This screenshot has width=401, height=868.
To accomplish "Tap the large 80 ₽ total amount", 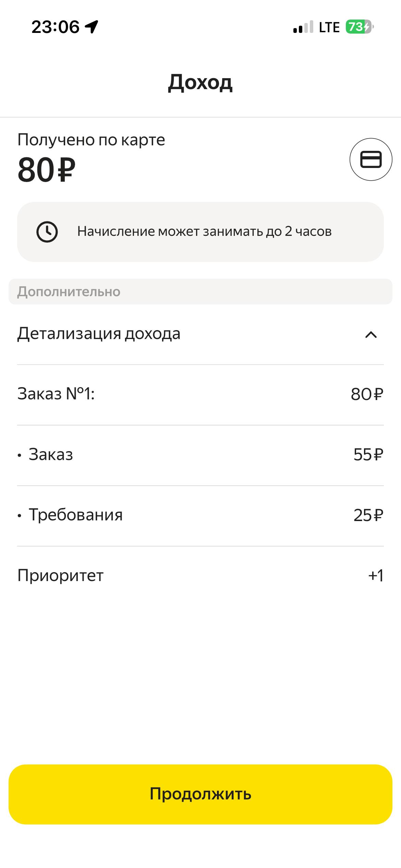I will (46, 170).
